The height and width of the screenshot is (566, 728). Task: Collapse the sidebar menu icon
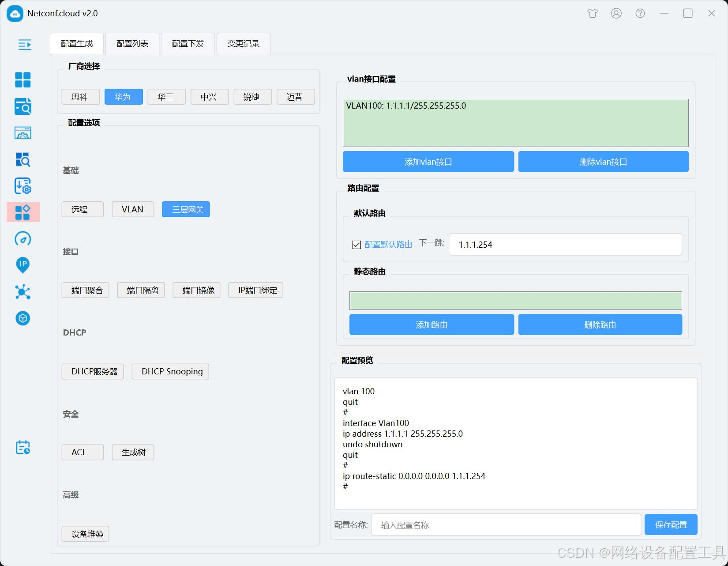[x=24, y=45]
